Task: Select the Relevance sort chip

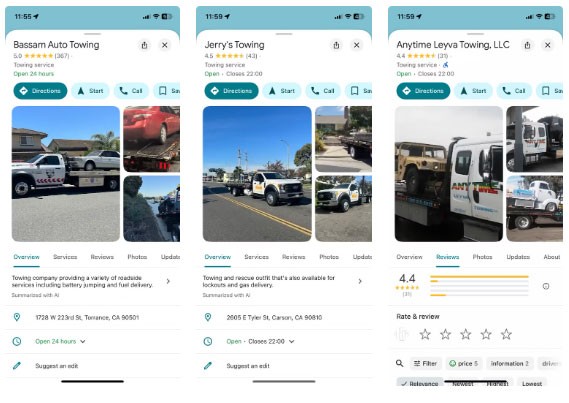Action: tap(420, 383)
